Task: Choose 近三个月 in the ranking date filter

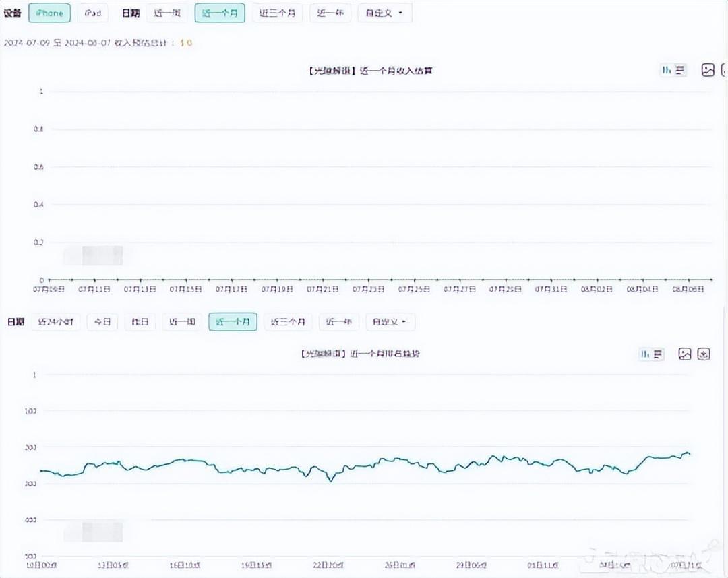Action: point(288,322)
